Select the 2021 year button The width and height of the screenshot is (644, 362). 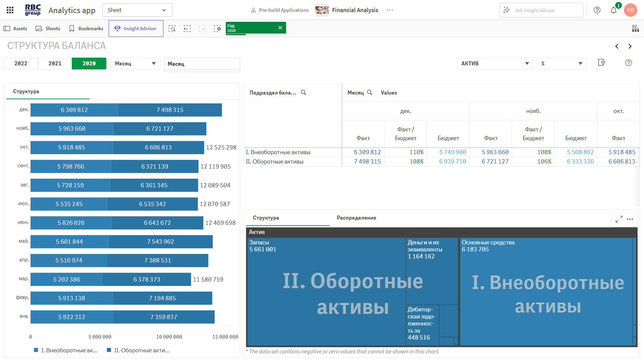pyautogui.click(x=55, y=63)
